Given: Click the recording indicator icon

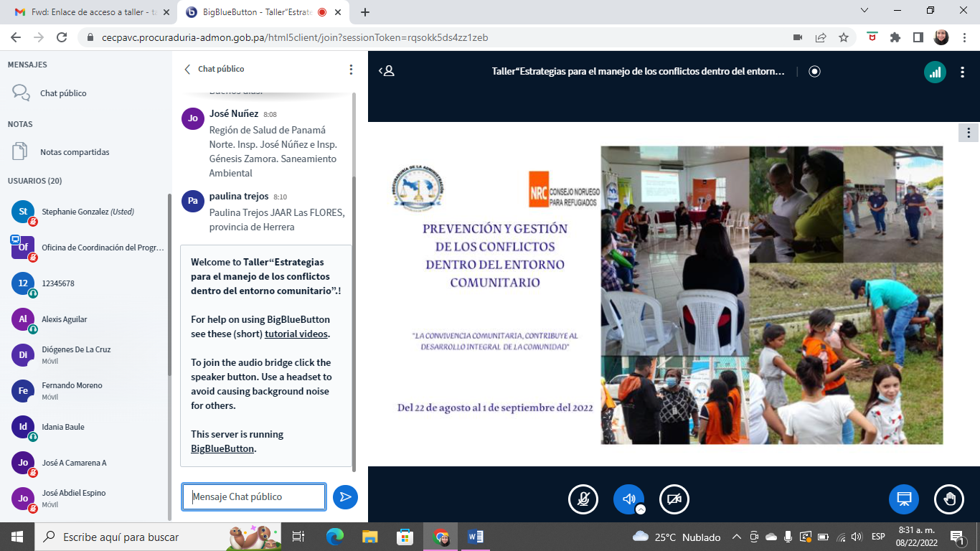Looking at the screenshot, I should pyautogui.click(x=814, y=72).
